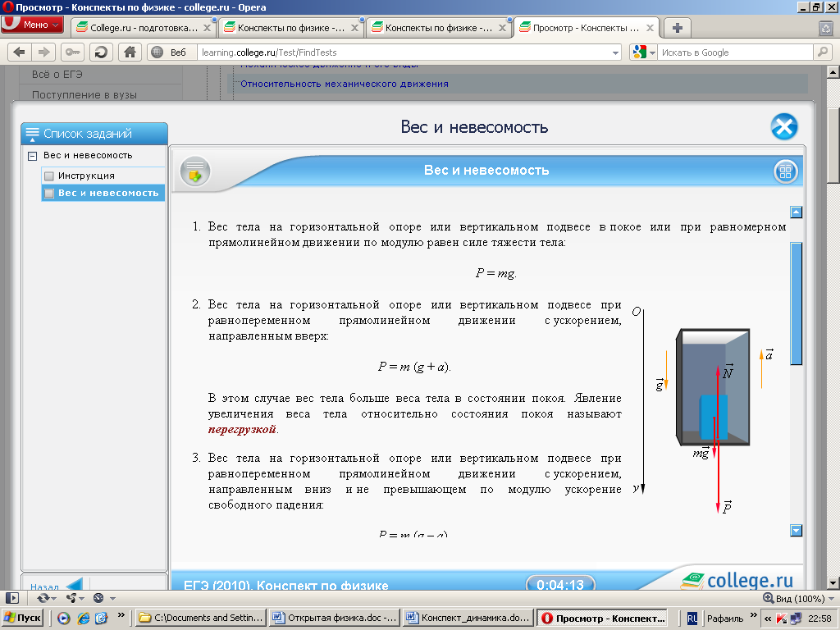Screen dimensions: 840x630
Task: Go forward with the browser forward arrow
Action: [x=43, y=52]
